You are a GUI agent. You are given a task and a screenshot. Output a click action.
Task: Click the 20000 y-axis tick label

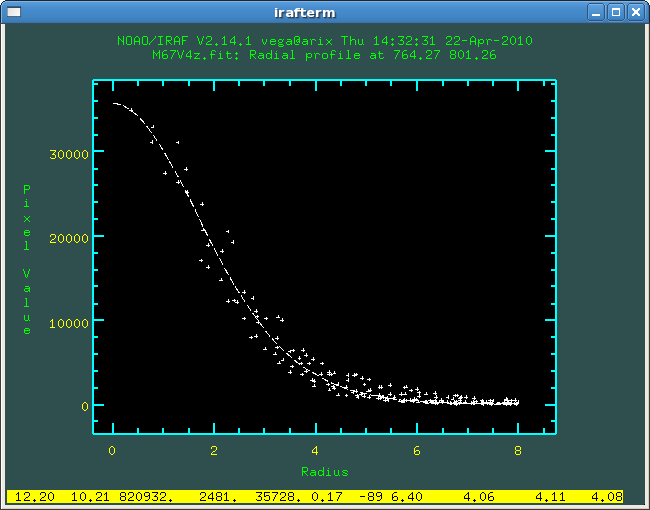(69, 238)
